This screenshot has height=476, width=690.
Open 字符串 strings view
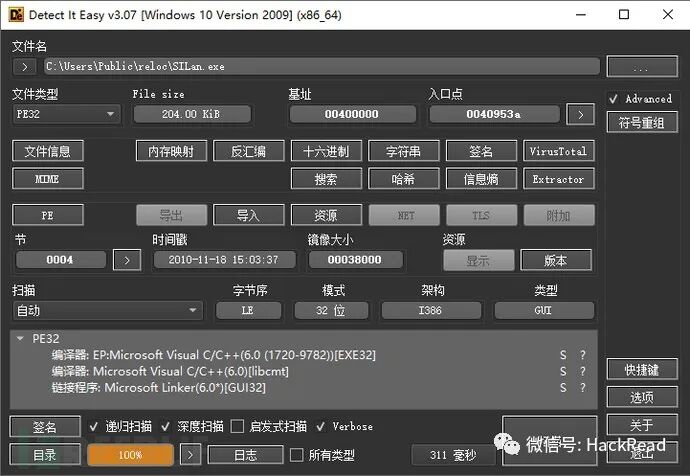[404, 152]
